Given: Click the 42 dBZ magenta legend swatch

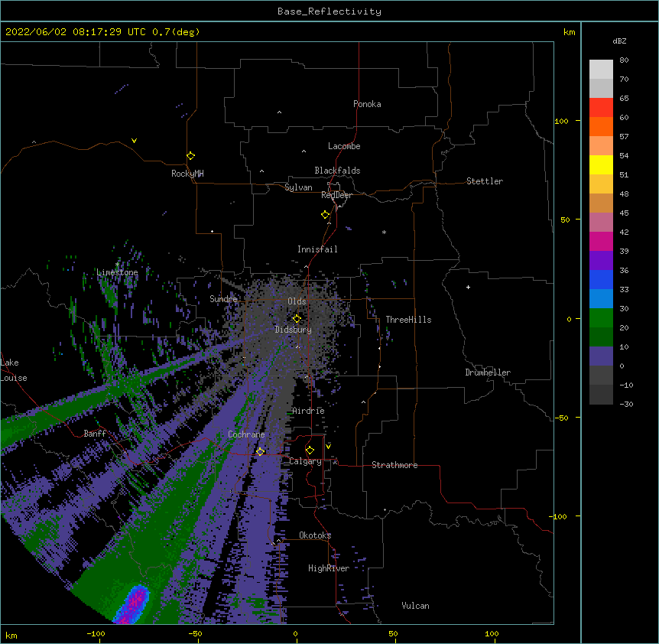Looking at the screenshot, I should pyautogui.click(x=601, y=241).
